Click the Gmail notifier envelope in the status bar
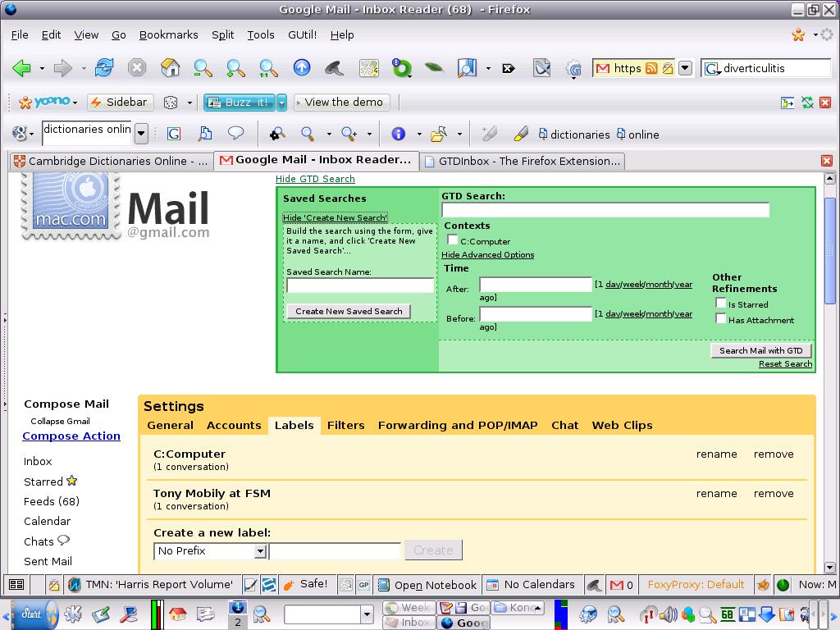This screenshot has width=840, height=630. pos(616,585)
